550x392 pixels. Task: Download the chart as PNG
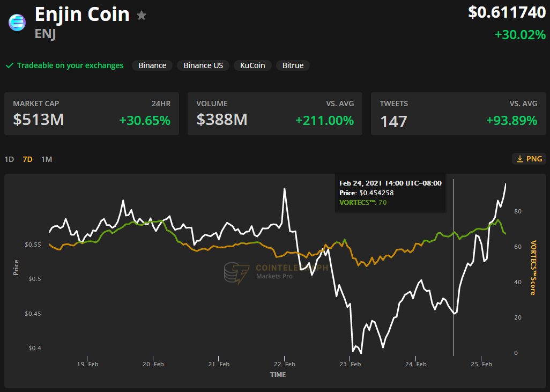point(529,159)
